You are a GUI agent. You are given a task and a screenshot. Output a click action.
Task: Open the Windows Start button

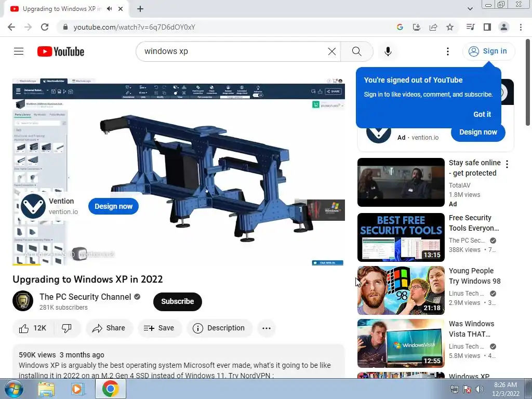pyautogui.click(x=13, y=389)
